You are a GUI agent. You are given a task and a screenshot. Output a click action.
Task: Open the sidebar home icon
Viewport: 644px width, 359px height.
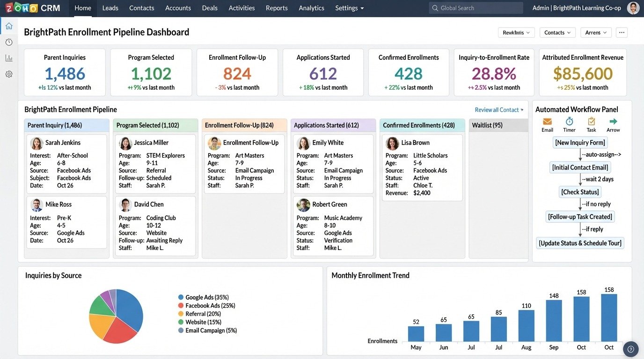click(9, 26)
